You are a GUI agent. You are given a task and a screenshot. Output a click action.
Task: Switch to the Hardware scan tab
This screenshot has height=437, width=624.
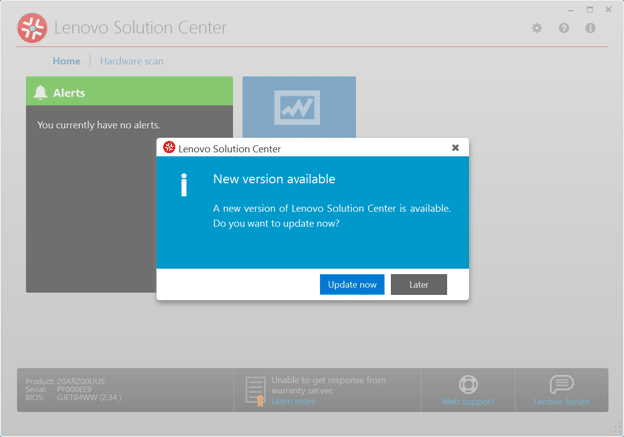click(x=132, y=61)
